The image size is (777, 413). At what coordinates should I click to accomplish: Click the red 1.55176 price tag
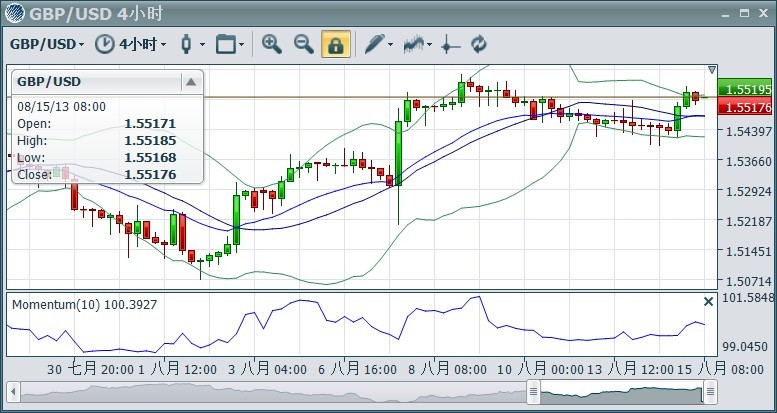pyautogui.click(x=745, y=107)
